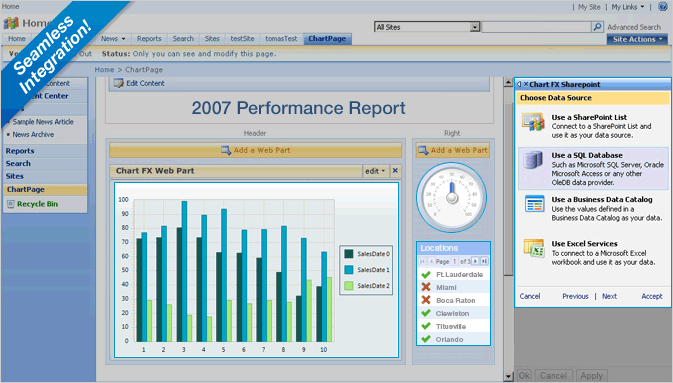Screen dimensions: 673x383
Task: Click Add a Web Part icon in Header
Action: [x=226, y=150]
